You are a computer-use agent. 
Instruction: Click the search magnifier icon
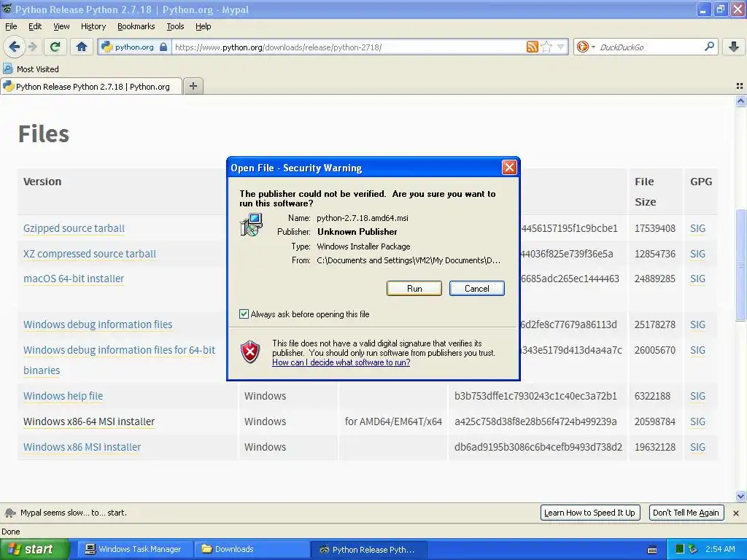709,47
